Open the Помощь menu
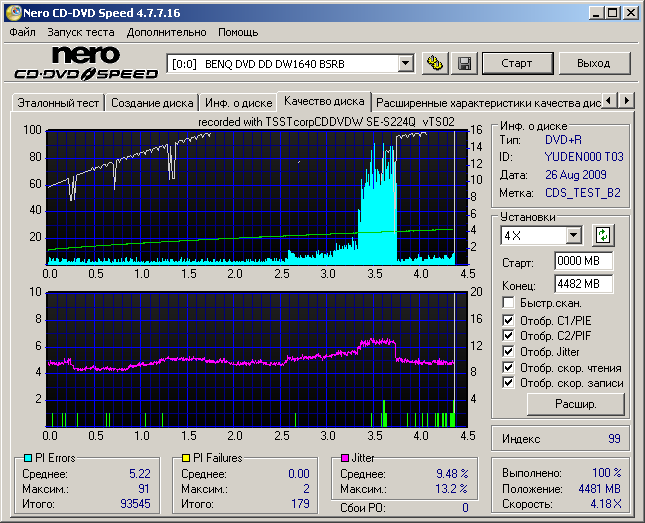This screenshot has width=645, height=523. coord(238,32)
